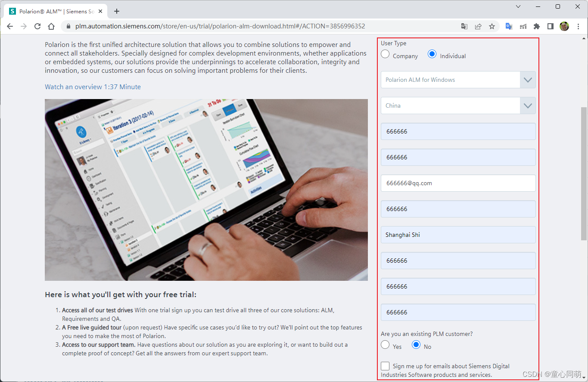Check the Siemens email sign-up box

385,366
